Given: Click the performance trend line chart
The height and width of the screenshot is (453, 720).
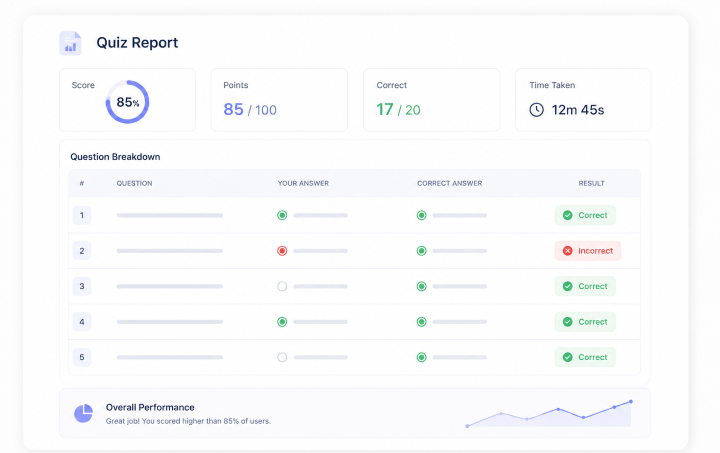Looking at the screenshot, I should tap(549, 414).
